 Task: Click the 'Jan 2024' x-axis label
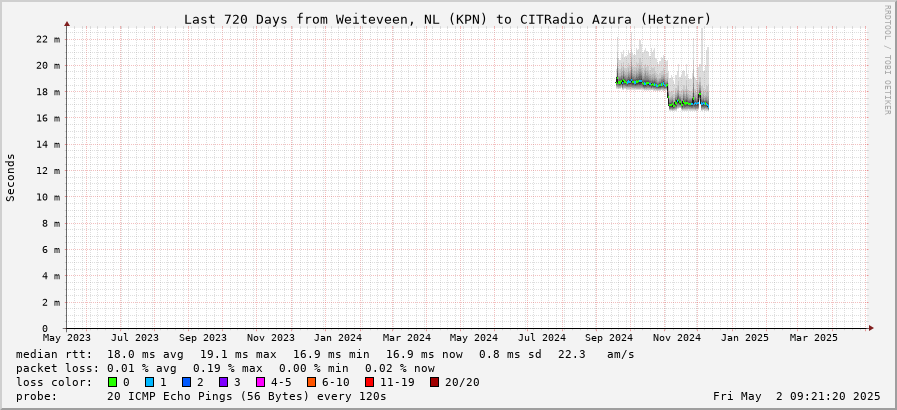pos(340,339)
